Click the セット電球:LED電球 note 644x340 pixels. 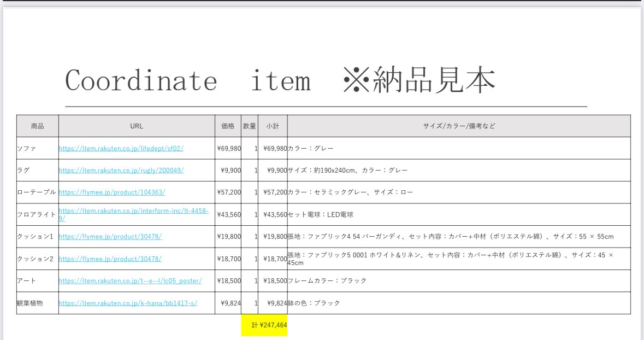320,215
